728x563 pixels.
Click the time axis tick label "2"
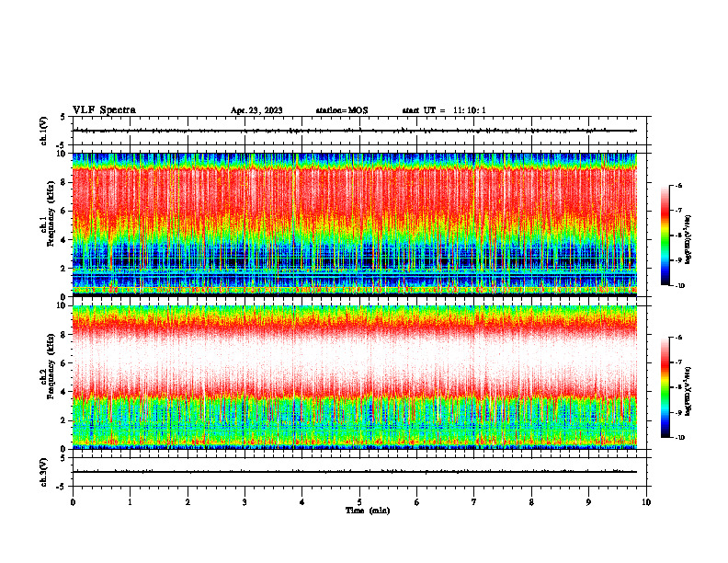coord(188,502)
